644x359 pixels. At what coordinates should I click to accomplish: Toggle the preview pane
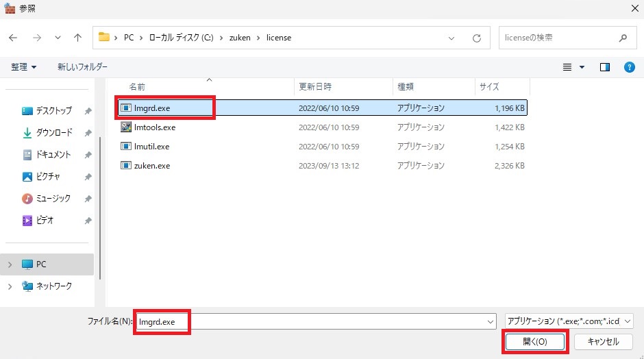[604, 67]
